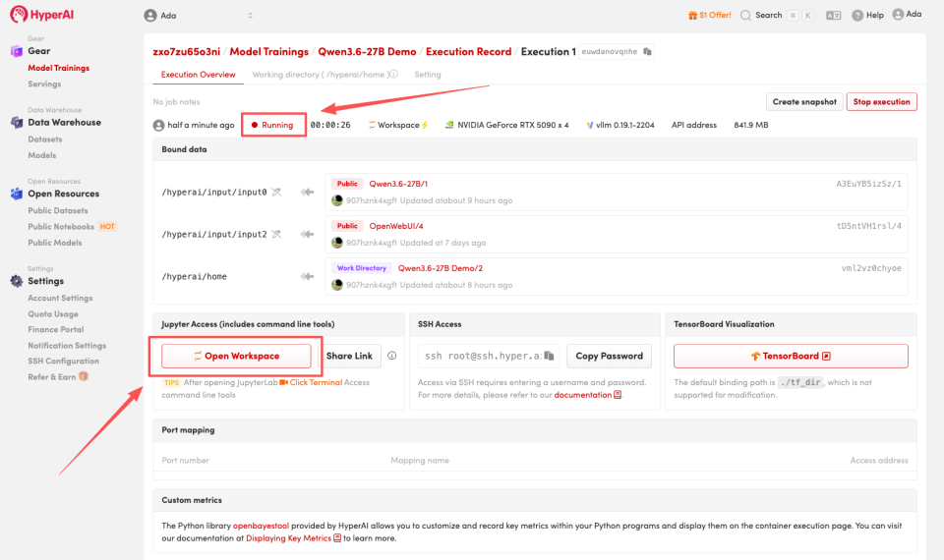This screenshot has width=944, height=560.
Task: Switch to Working directory tab
Action: 321,75
